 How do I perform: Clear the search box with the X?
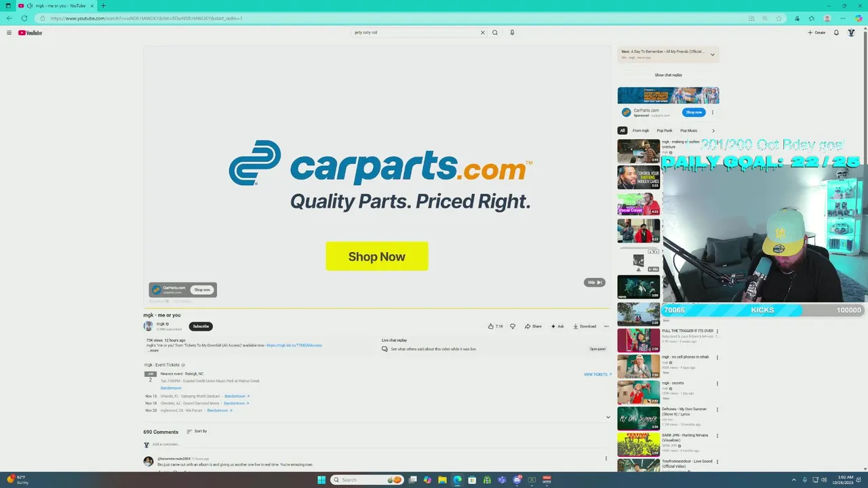pyautogui.click(x=483, y=33)
